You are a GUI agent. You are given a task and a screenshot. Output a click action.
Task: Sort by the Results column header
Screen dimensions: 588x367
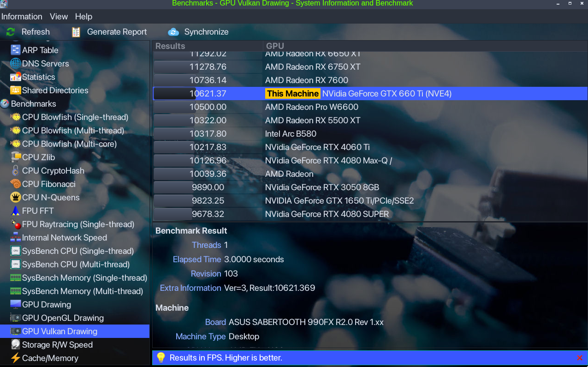pos(208,46)
